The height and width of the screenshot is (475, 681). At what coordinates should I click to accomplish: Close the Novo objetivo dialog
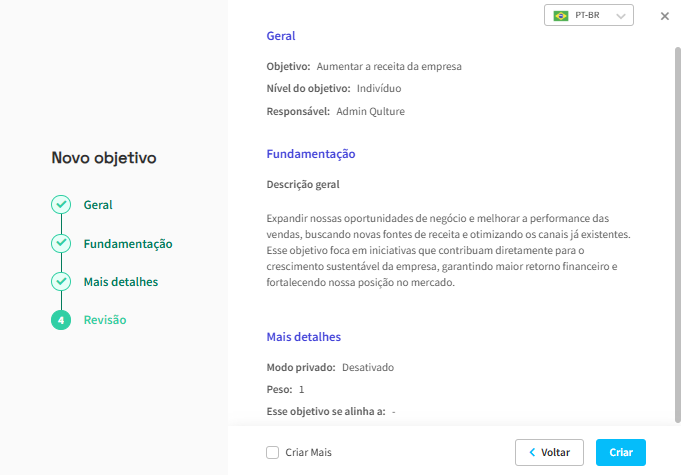pyautogui.click(x=664, y=16)
